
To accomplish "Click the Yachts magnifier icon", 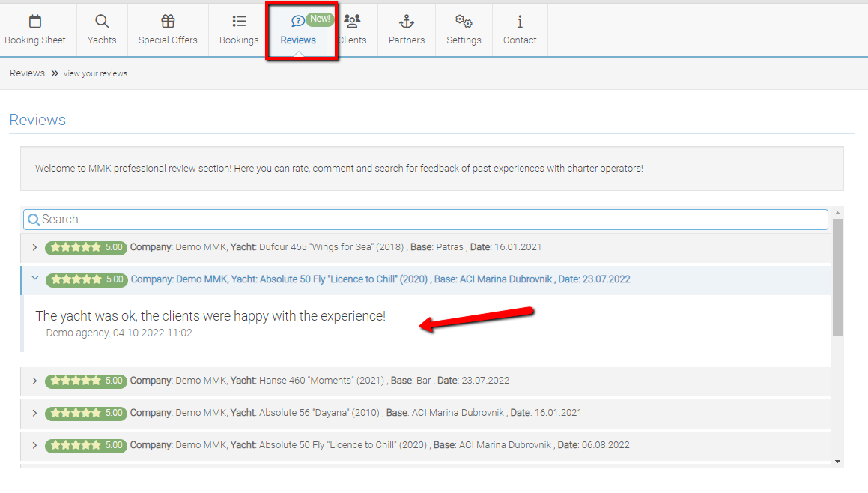I will 102,22.
